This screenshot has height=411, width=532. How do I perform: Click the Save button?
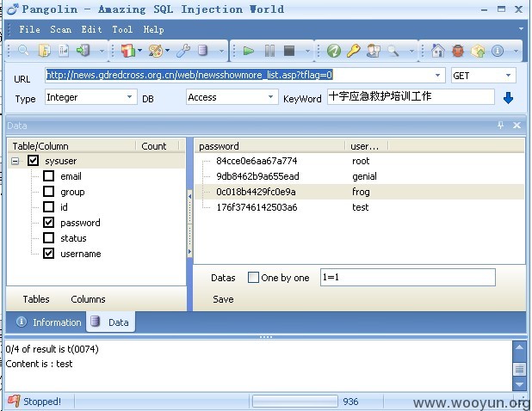(223, 299)
